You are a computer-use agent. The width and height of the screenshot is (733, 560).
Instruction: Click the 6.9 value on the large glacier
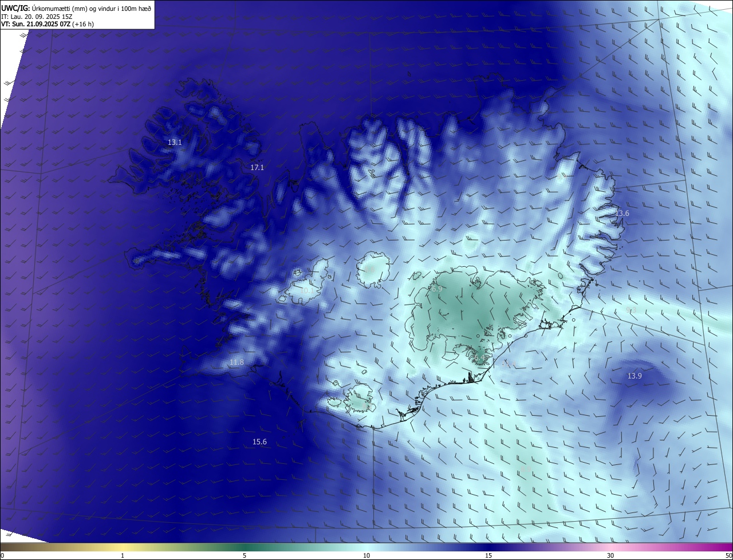436,290
